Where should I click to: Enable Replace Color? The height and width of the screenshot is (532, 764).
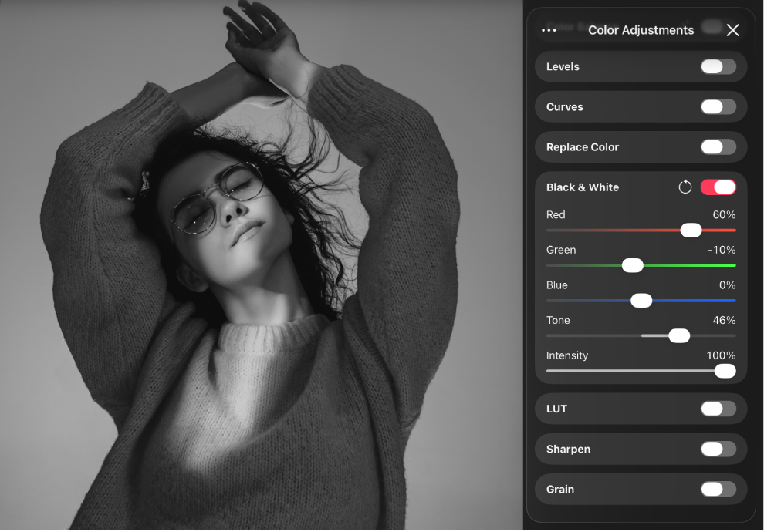[x=719, y=146]
